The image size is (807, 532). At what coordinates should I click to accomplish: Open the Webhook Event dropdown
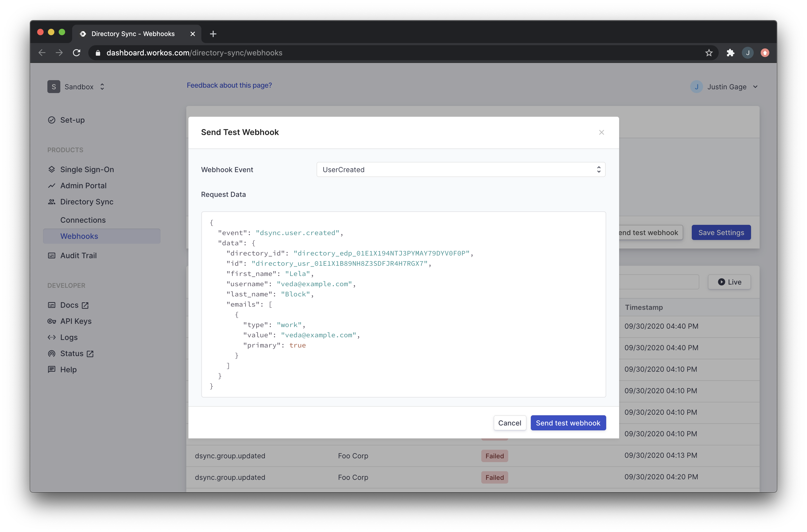click(460, 169)
